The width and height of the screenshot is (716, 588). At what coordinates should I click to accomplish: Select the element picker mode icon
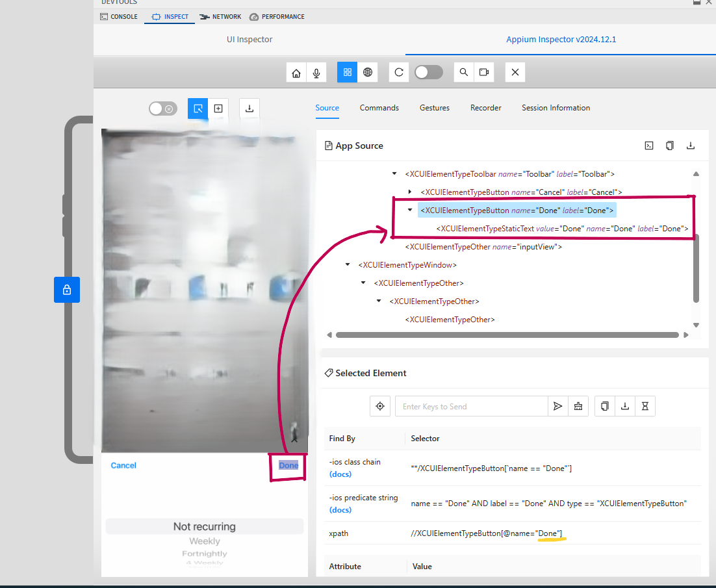pos(198,109)
